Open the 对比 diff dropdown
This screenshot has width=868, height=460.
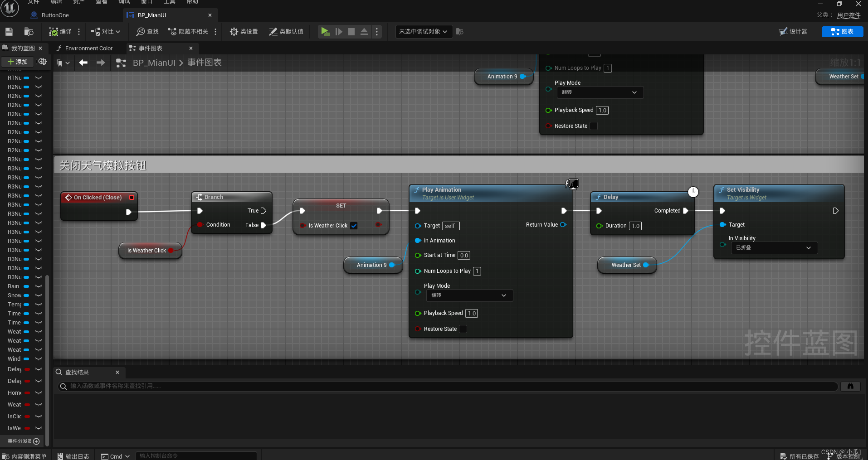106,32
